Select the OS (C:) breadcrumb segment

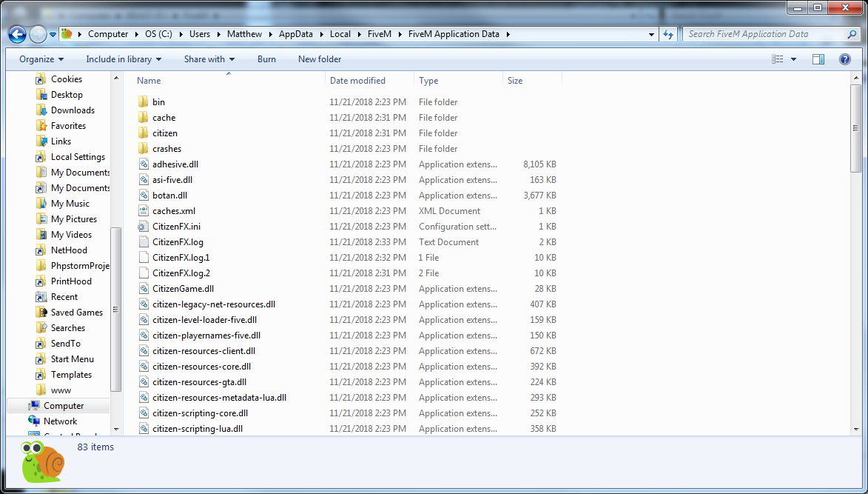click(159, 34)
